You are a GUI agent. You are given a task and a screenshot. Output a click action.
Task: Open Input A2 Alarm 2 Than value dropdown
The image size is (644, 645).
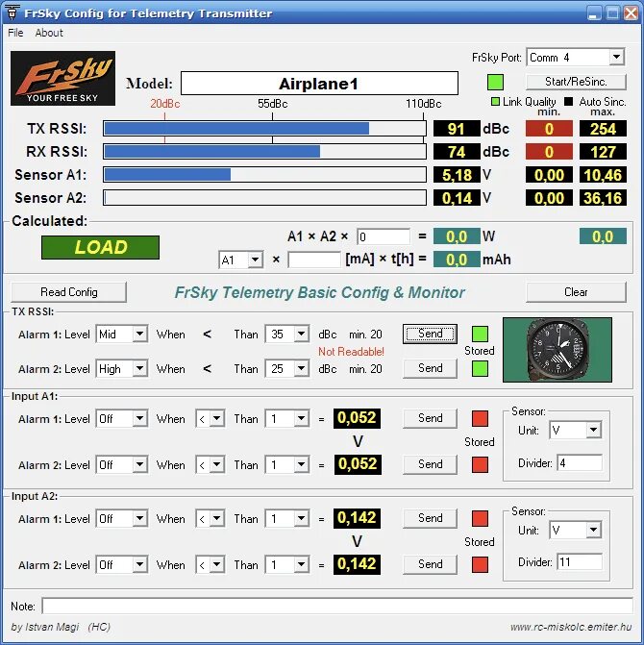tap(287, 565)
